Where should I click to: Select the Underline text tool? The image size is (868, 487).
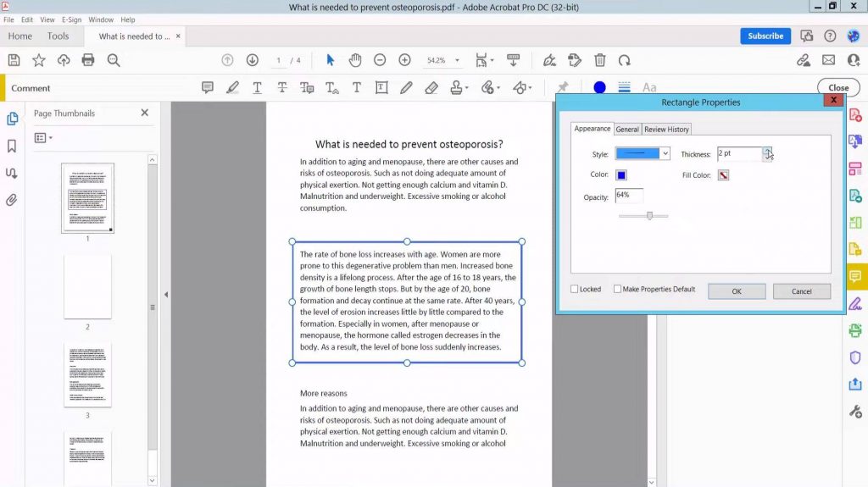tap(258, 87)
